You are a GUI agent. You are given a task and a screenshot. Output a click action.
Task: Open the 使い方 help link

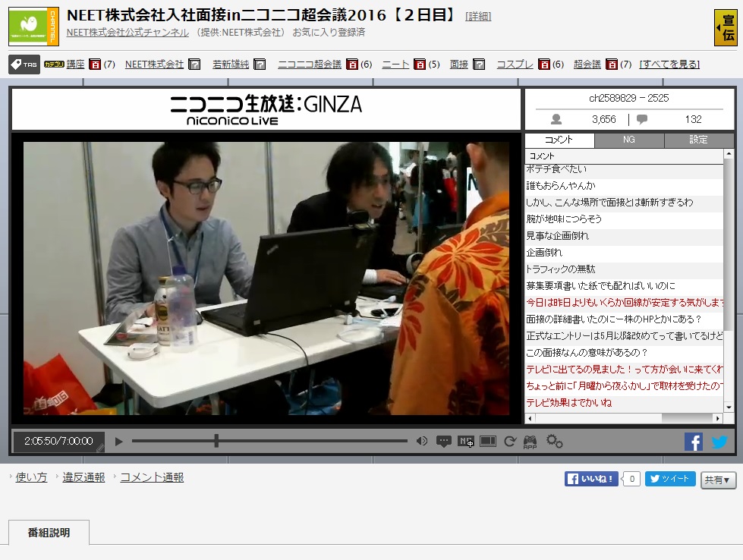[x=31, y=477]
